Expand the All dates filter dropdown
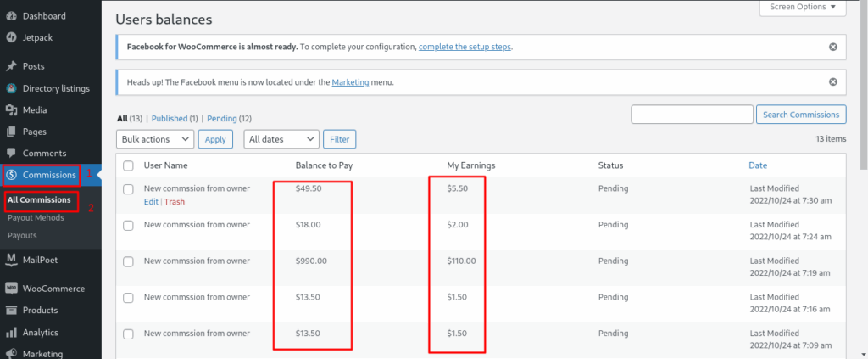The width and height of the screenshot is (868, 359). pos(281,139)
